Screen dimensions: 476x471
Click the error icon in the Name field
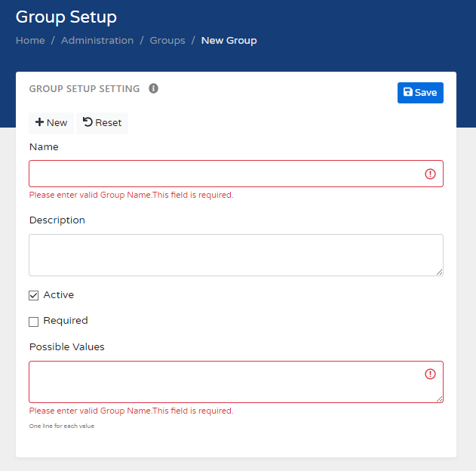(430, 174)
